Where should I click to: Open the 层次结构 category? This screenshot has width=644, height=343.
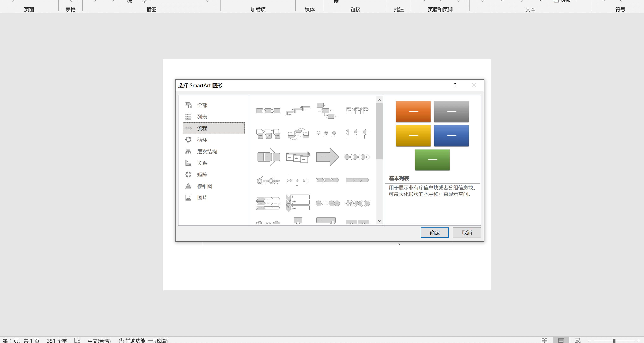207,152
